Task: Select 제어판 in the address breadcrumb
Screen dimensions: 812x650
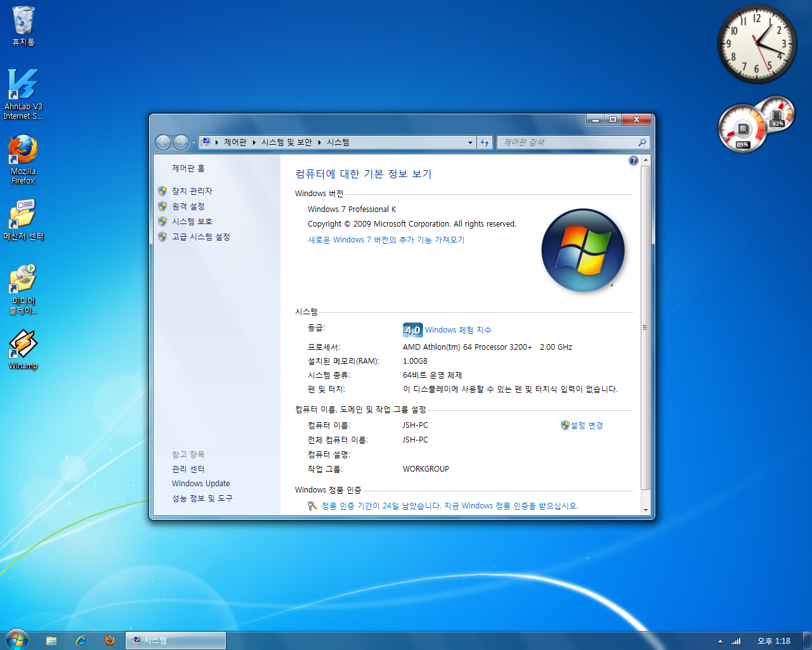Action: point(235,142)
